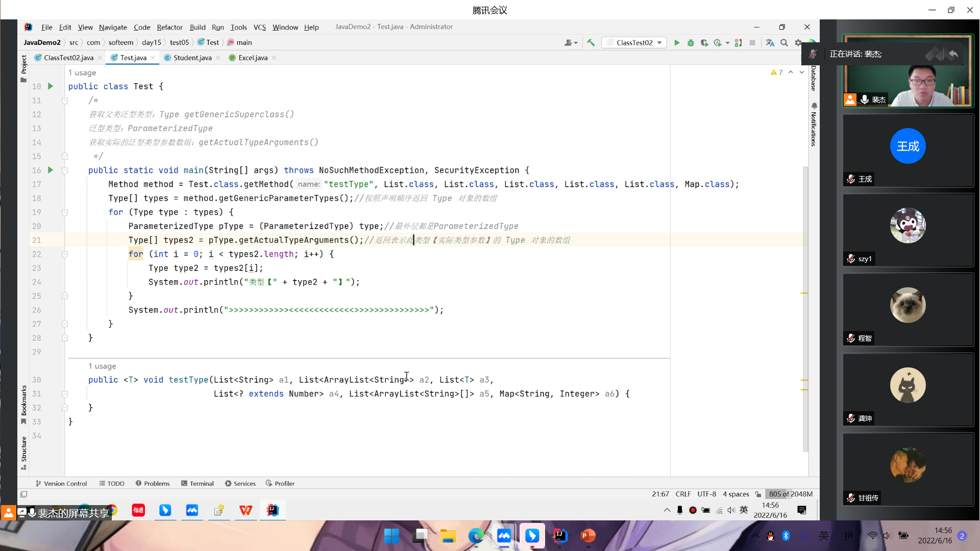Click the editor vertical scrollbar
This screenshot has width=980, height=551.
click(805, 306)
